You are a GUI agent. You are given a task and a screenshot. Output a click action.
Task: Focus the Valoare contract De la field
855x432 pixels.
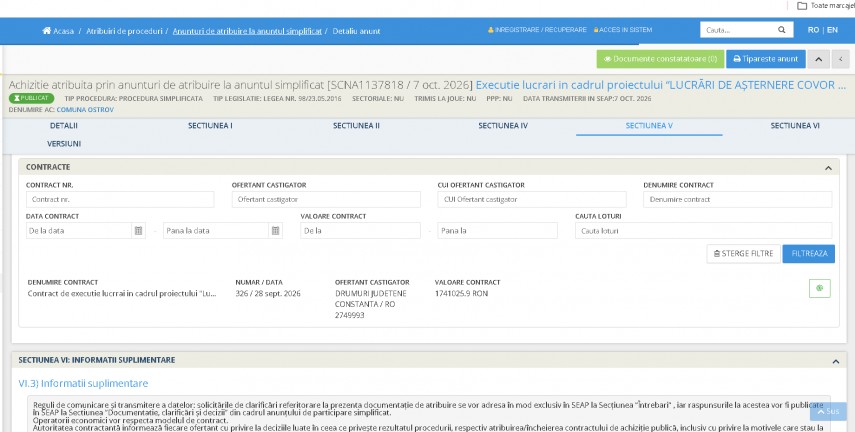[x=360, y=231]
